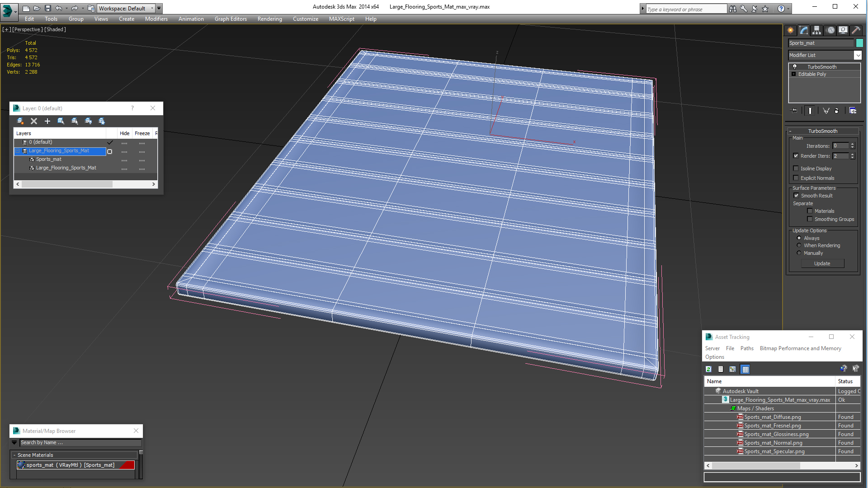Collapse the Scene Materials group
The height and width of the screenshot is (488, 868).
75,455
